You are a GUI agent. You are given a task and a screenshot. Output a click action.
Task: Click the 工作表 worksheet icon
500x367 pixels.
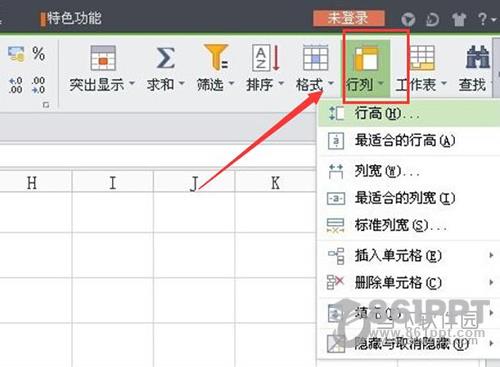[422, 58]
